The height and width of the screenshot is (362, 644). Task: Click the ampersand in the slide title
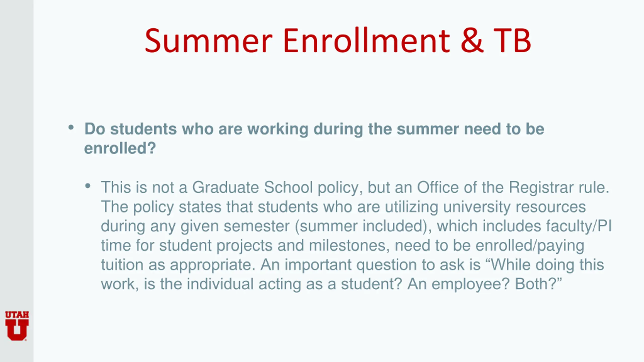(472, 41)
